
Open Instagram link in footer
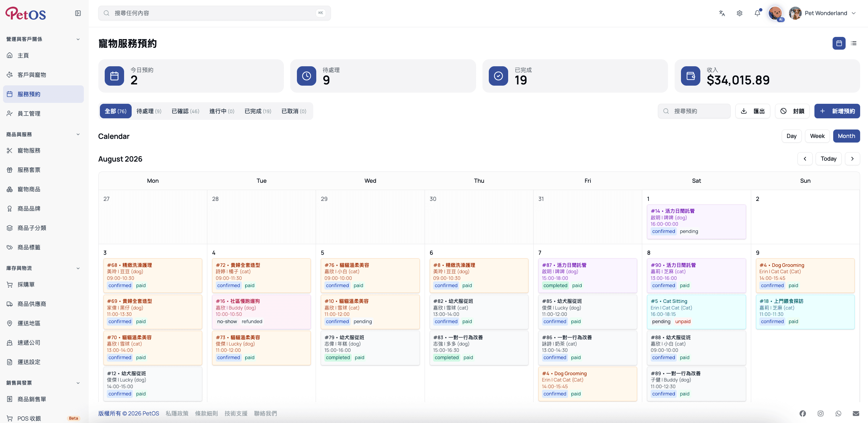[820, 413]
